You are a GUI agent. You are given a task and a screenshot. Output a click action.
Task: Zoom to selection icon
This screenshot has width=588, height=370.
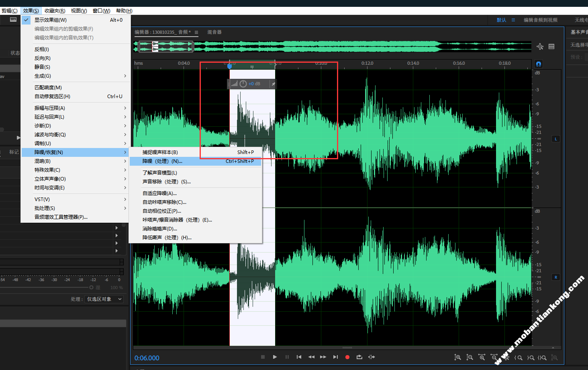(542, 357)
